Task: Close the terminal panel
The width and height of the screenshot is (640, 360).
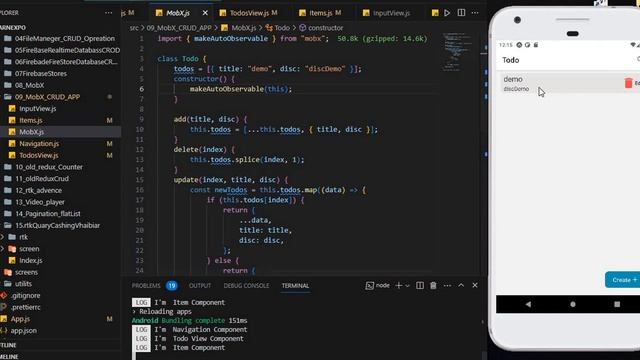Action: point(475,285)
